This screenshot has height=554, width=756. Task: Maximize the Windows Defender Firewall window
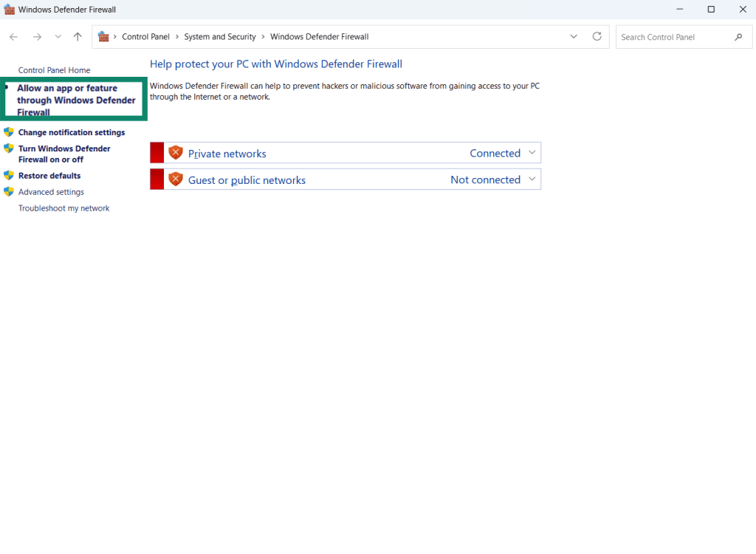coord(711,9)
